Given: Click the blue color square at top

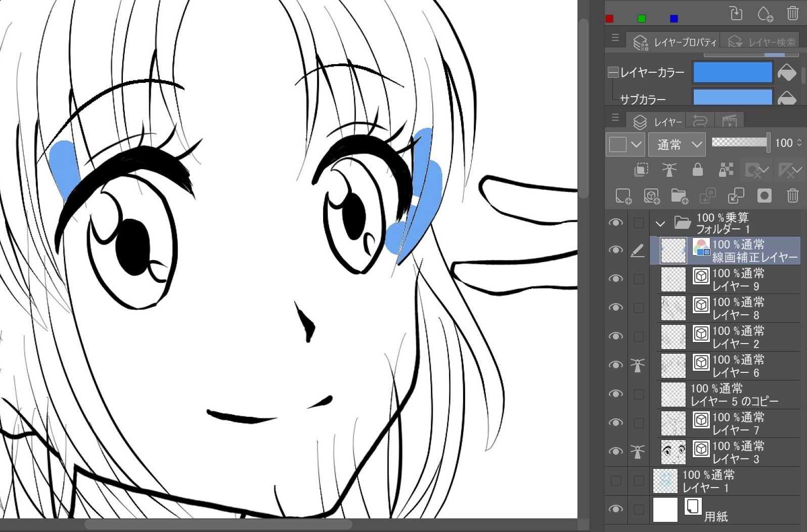Looking at the screenshot, I should coord(674,19).
